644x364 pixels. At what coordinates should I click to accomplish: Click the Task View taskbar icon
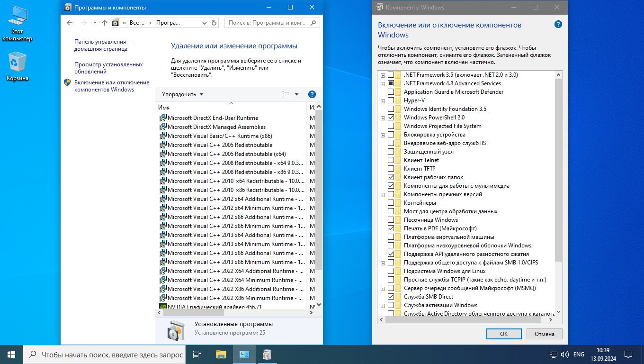click(197, 354)
